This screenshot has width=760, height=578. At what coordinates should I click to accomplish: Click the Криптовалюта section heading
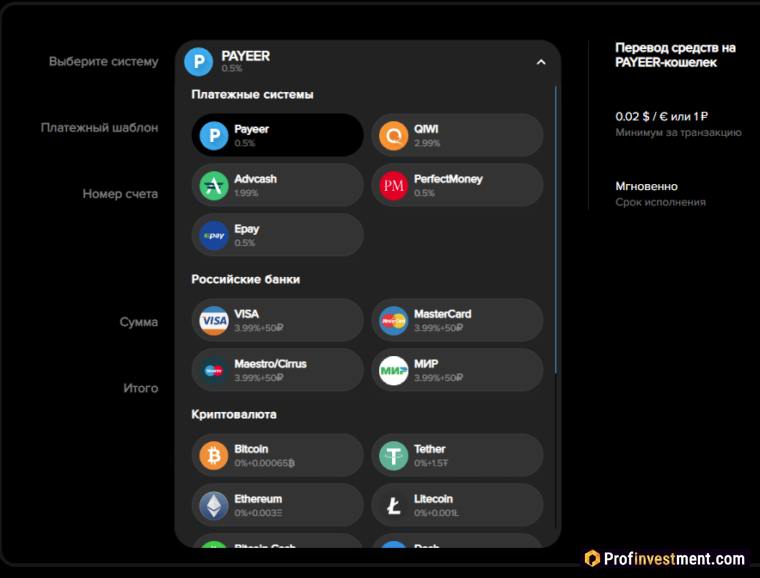(234, 414)
